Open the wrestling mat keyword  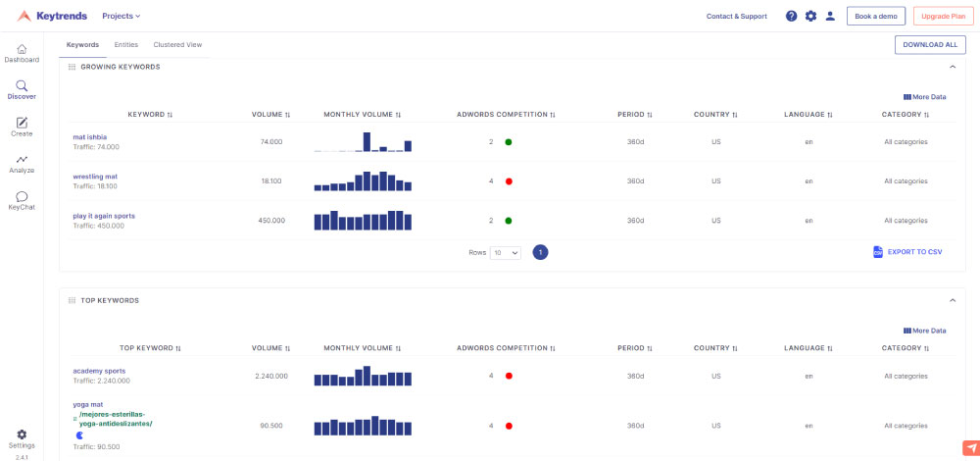point(95,177)
